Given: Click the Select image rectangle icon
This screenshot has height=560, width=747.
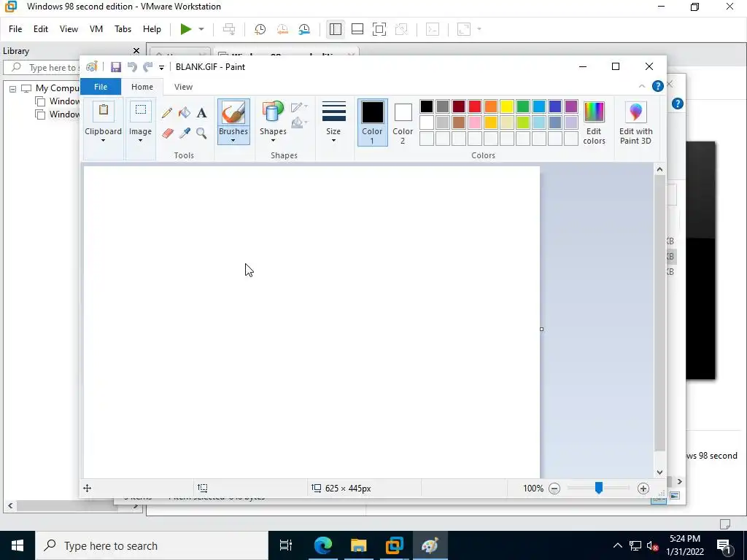Looking at the screenshot, I should pos(141,111).
